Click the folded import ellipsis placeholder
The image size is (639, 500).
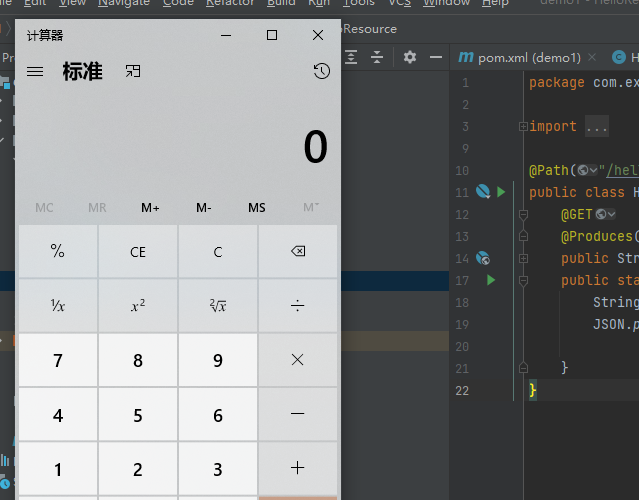[x=597, y=127]
